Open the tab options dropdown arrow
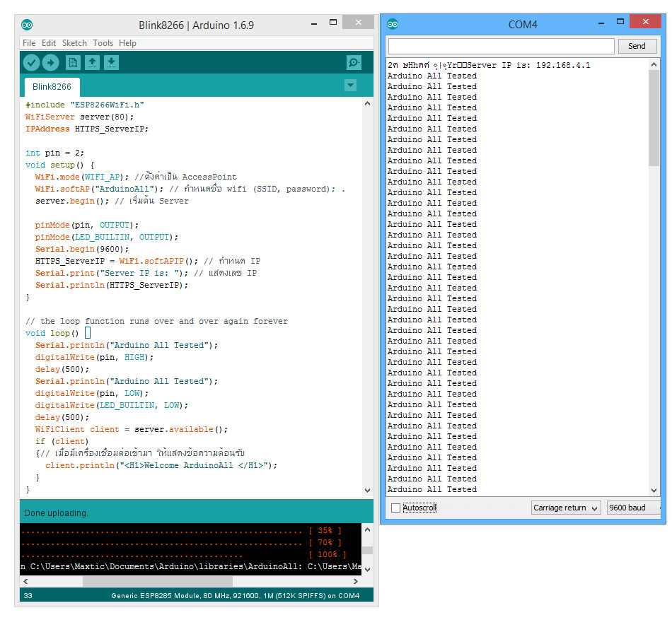Viewport: 672px width, 620px height. [x=351, y=86]
